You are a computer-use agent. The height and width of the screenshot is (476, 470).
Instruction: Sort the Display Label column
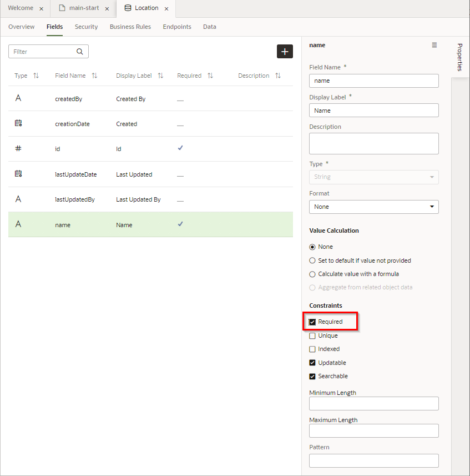pos(160,76)
